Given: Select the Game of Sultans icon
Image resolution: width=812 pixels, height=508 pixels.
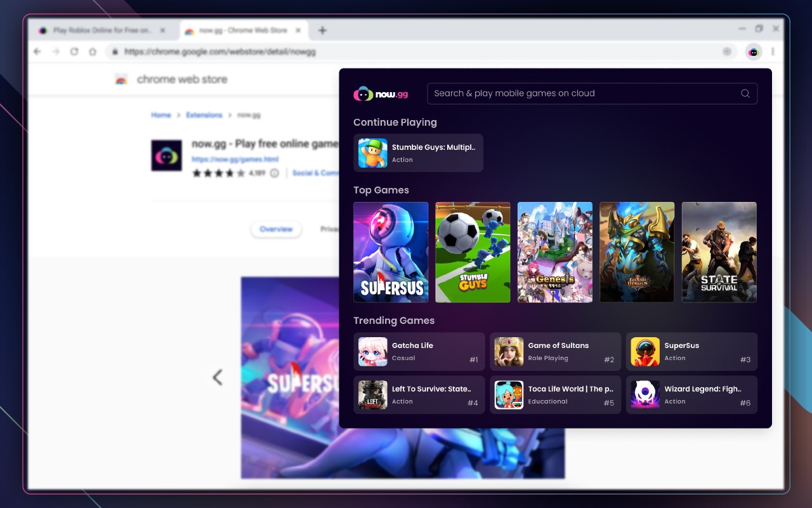Looking at the screenshot, I should (509, 352).
